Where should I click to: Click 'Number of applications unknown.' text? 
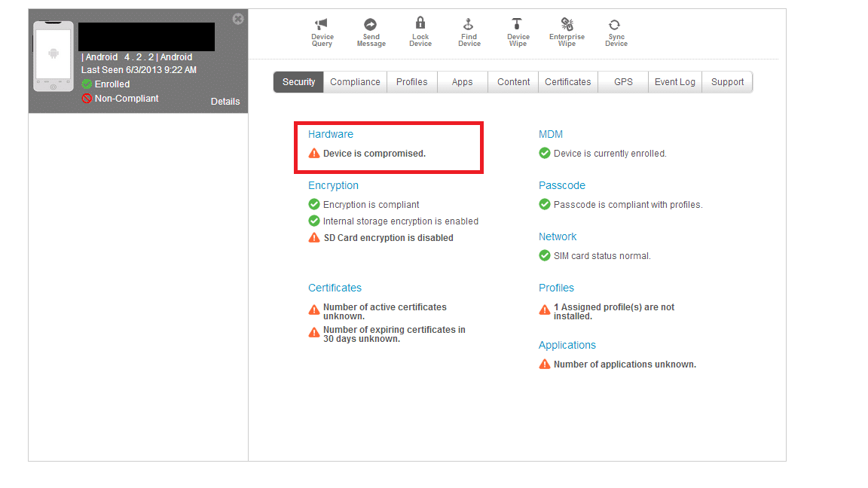pos(625,364)
